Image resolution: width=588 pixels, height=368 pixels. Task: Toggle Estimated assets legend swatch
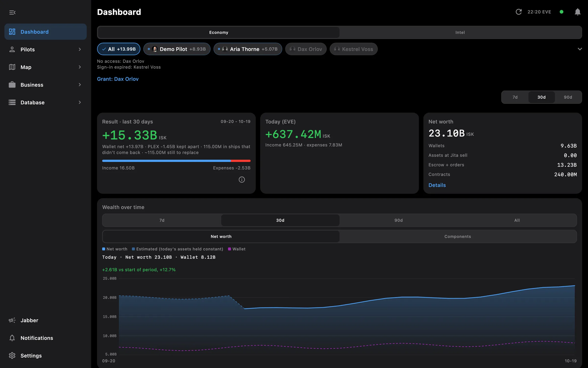pos(133,249)
